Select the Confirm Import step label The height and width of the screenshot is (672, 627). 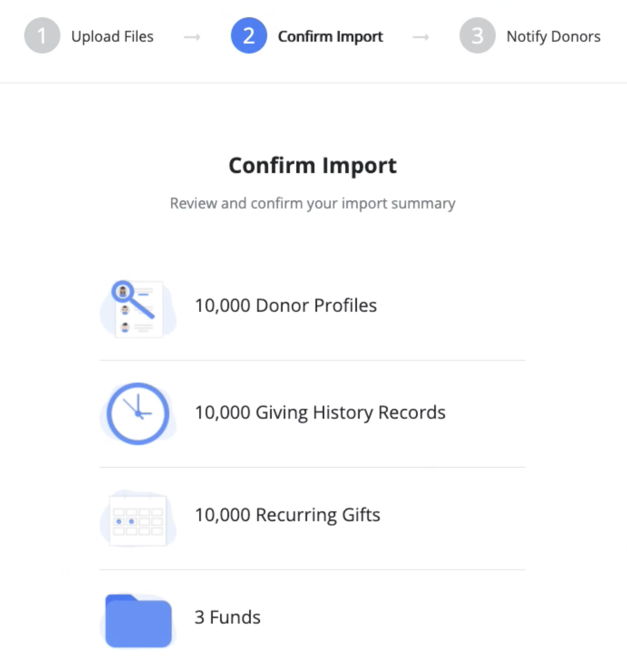(x=330, y=36)
